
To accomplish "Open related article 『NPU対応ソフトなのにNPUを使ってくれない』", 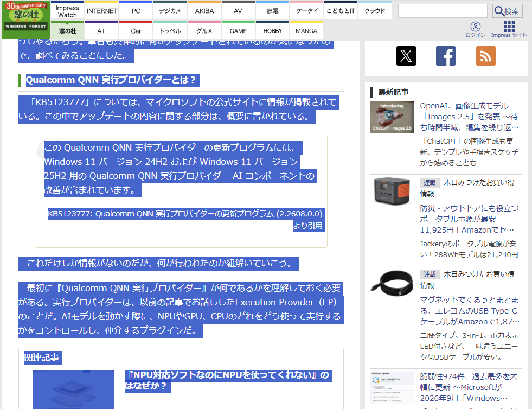I will (227, 380).
